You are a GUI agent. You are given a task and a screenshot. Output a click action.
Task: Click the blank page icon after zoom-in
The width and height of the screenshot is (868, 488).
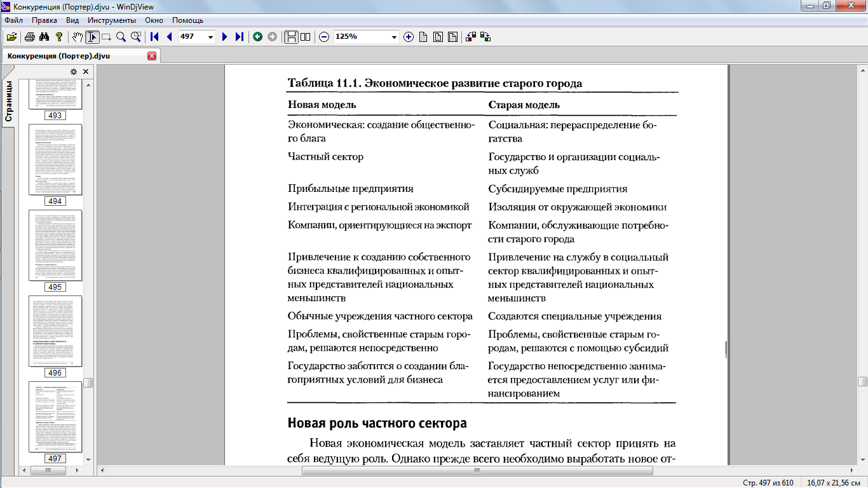pyautogui.click(x=423, y=37)
